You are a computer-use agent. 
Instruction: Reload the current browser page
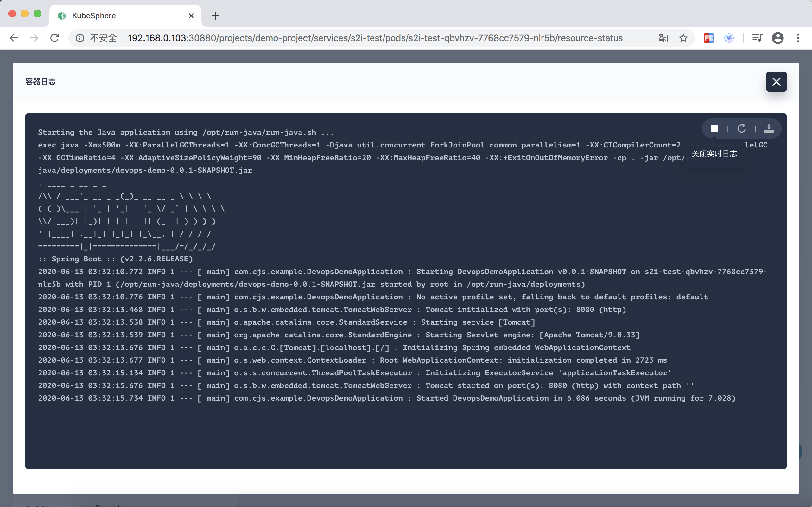(55, 38)
